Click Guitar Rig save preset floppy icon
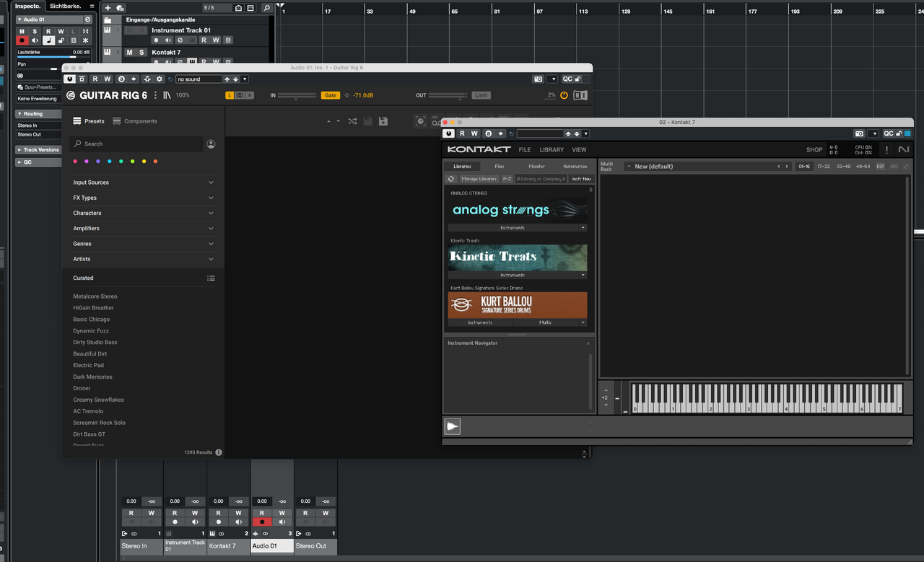 point(368,121)
